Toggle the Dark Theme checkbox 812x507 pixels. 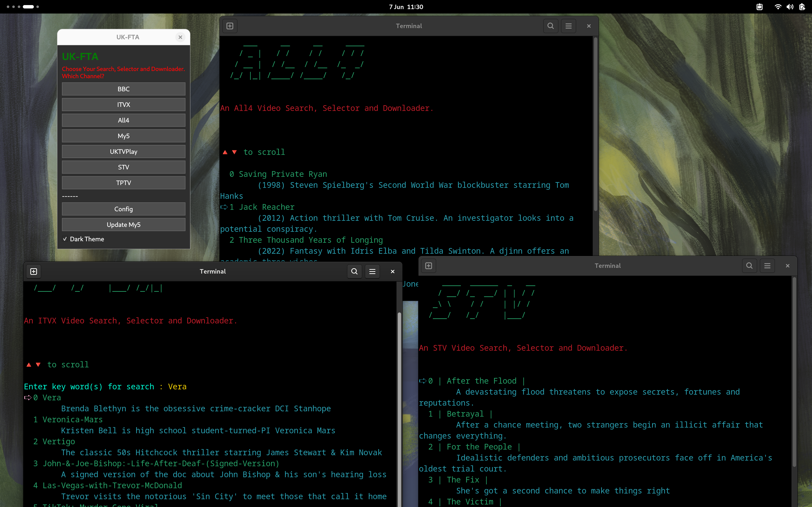pyautogui.click(x=65, y=239)
